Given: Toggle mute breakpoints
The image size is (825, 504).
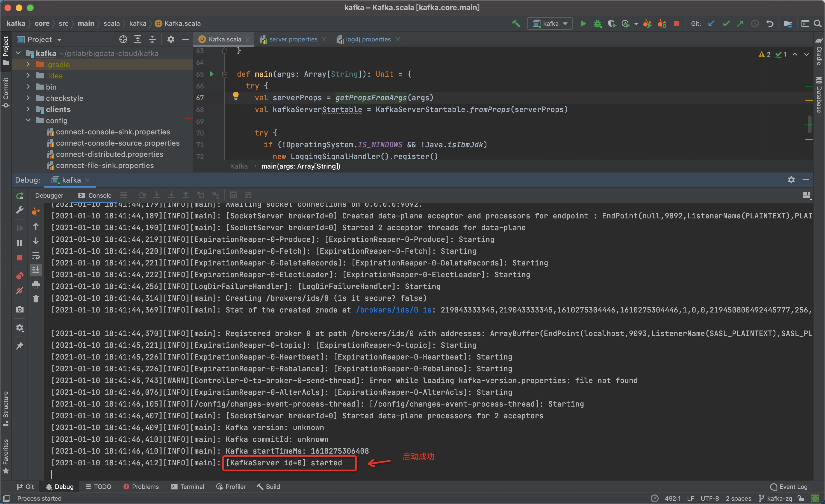Looking at the screenshot, I should tap(20, 291).
